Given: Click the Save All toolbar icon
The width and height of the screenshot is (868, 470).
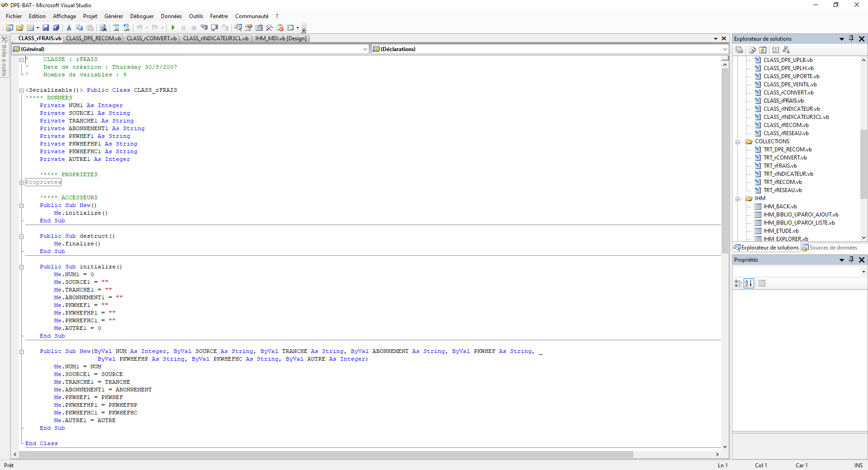Looking at the screenshot, I should coord(56,28).
